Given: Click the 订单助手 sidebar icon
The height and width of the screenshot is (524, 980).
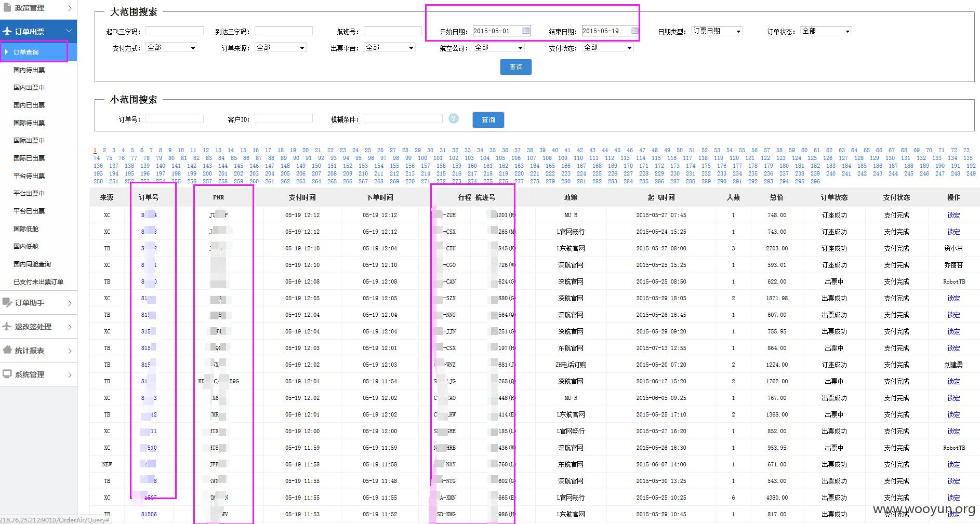Looking at the screenshot, I should pyautogui.click(x=7, y=302).
